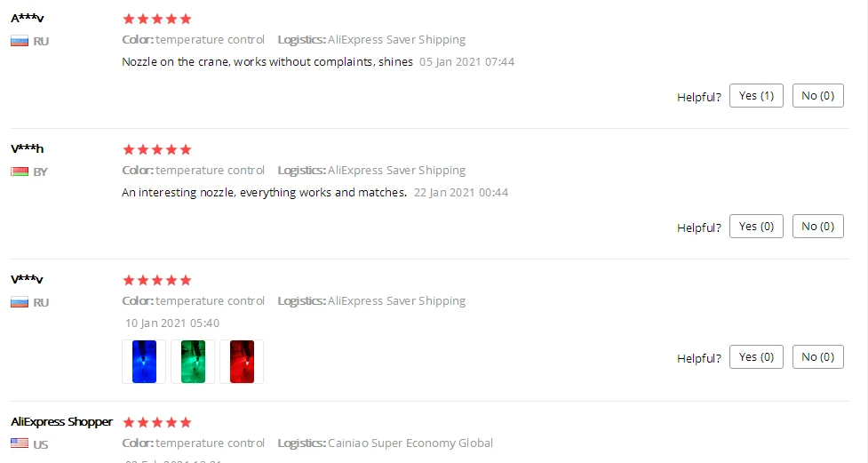868x463 pixels.
Task: Vote Yes (0) on V***v's photo review
Action: tap(756, 357)
